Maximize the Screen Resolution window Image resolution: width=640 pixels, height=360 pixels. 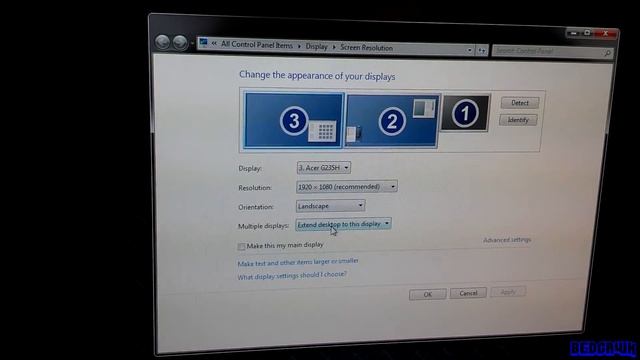(x=587, y=33)
